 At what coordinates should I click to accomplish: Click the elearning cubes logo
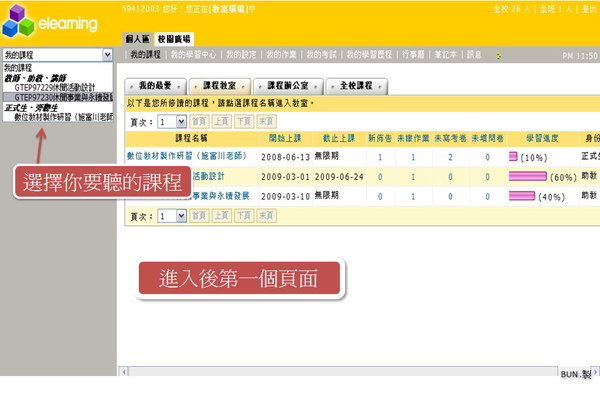click(18, 21)
